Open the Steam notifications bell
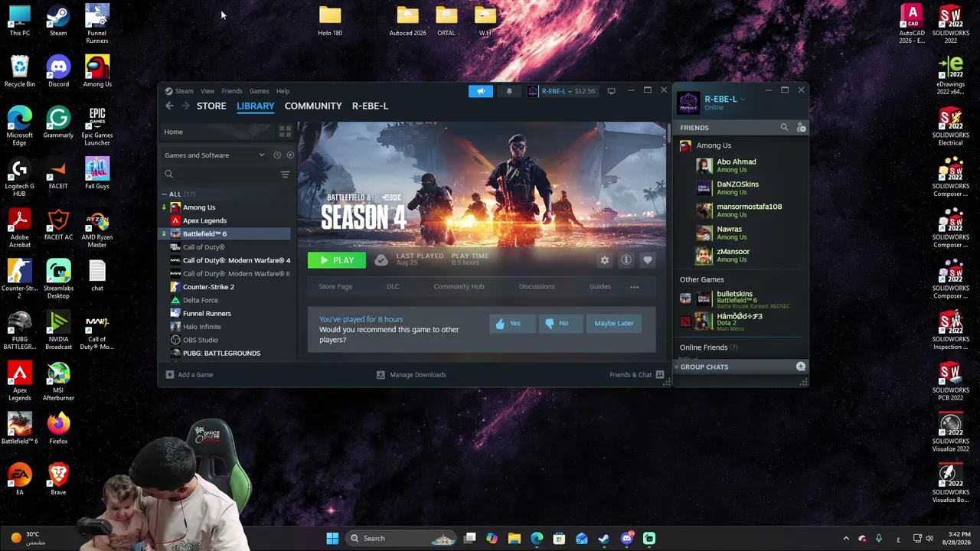980x551 pixels. click(x=509, y=91)
